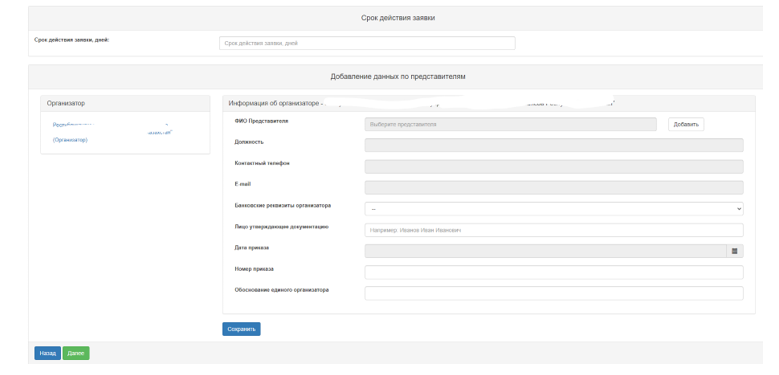Focus the Номер приказа input

[554, 273]
